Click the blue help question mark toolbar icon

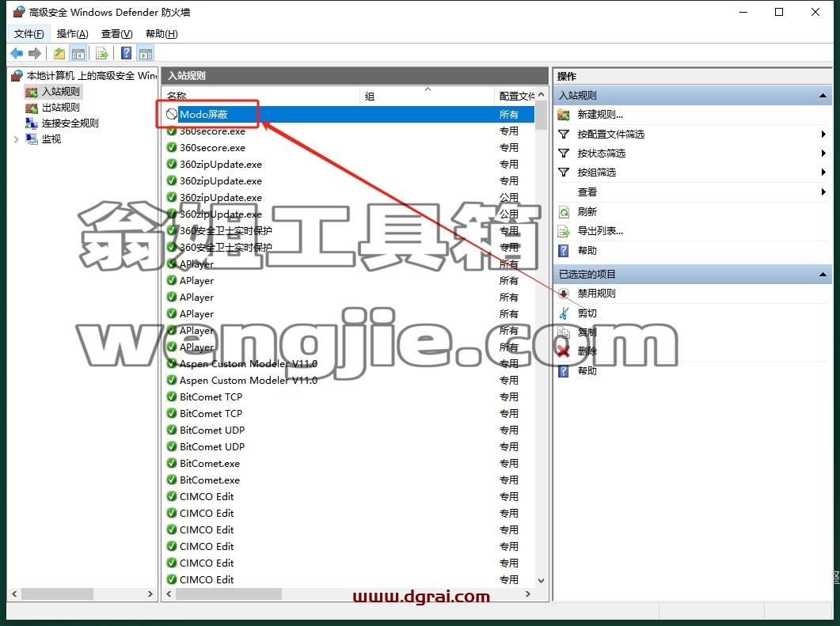pyautogui.click(x=127, y=53)
